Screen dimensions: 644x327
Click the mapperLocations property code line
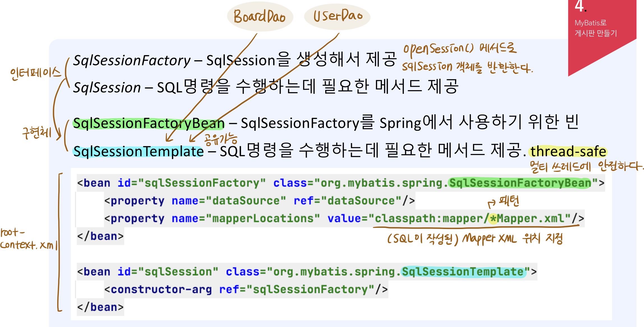344,218
